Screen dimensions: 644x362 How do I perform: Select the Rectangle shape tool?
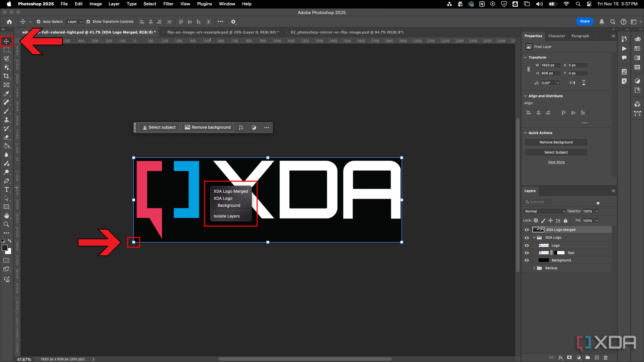pyautogui.click(x=6, y=207)
